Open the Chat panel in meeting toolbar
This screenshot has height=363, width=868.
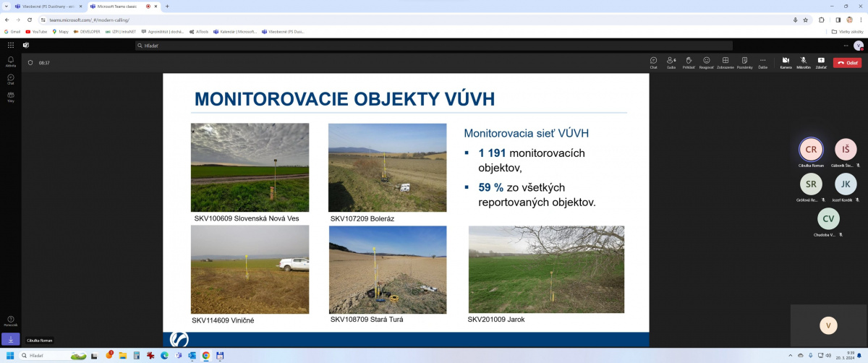click(x=653, y=62)
